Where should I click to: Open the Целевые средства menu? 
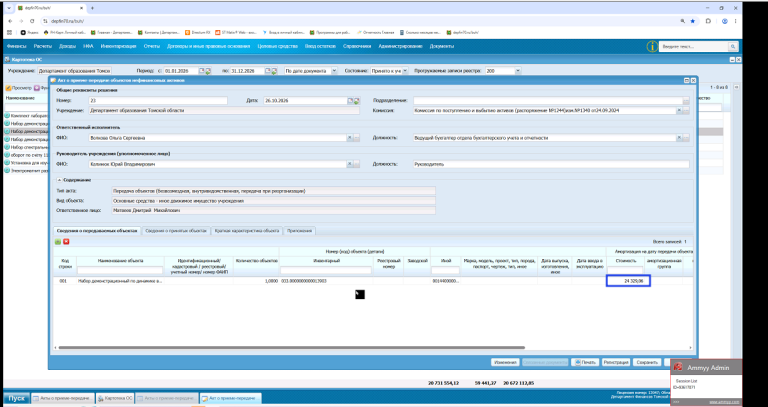point(278,47)
